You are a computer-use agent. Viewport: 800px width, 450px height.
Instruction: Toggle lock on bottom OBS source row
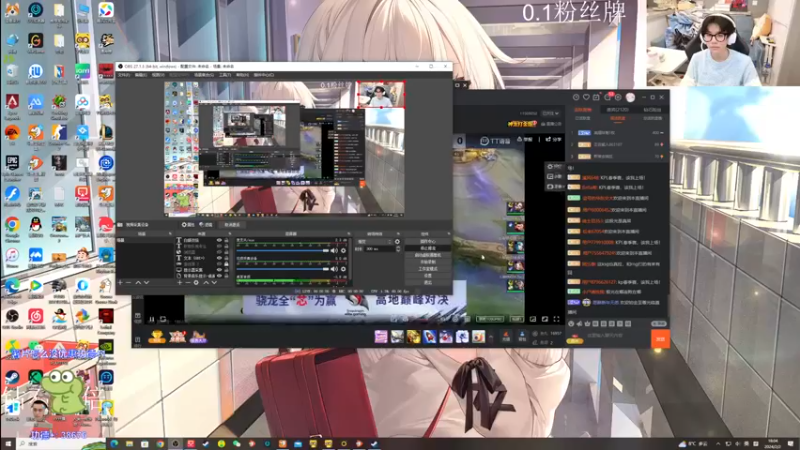227,276
